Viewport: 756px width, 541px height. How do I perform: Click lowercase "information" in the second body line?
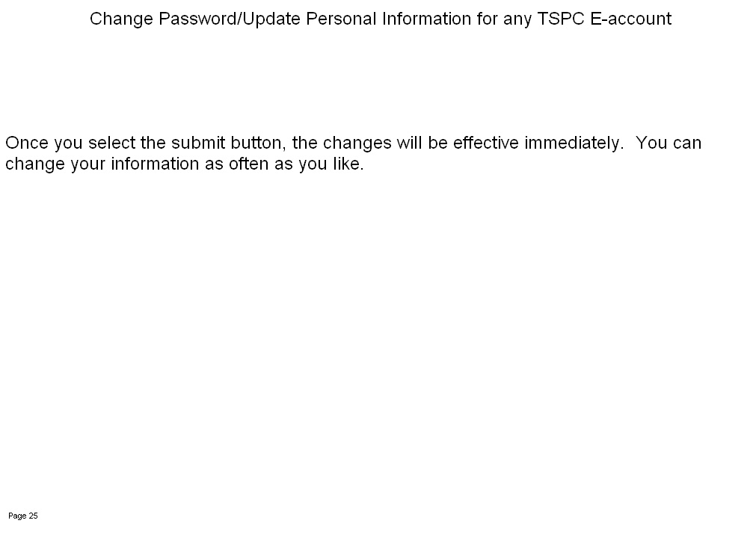(x=156, y=164)
